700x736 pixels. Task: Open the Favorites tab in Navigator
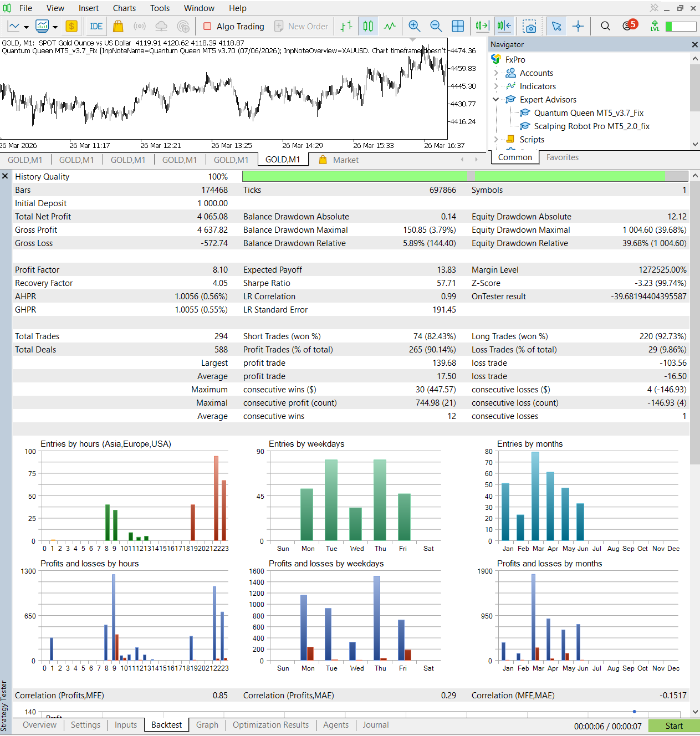(562, 157)
